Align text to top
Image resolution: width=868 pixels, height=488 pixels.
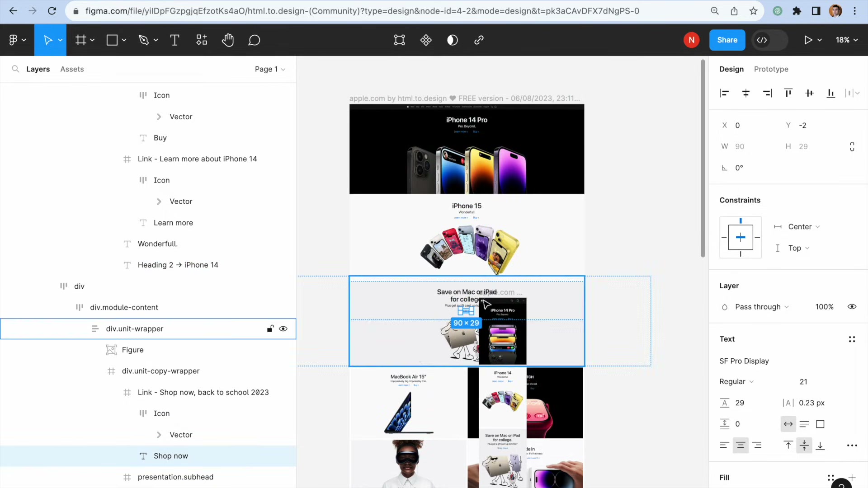point(788,446)
